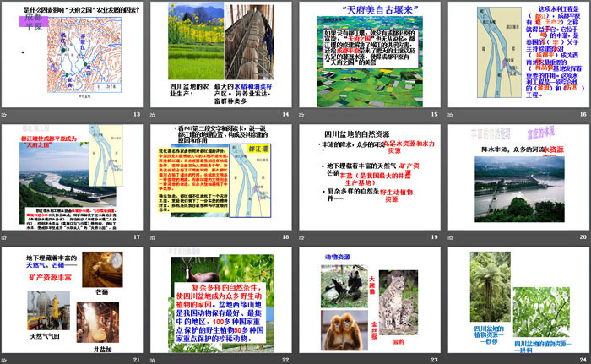Click slide number label "17"
The image size is (591, 364).
(137, 236)
